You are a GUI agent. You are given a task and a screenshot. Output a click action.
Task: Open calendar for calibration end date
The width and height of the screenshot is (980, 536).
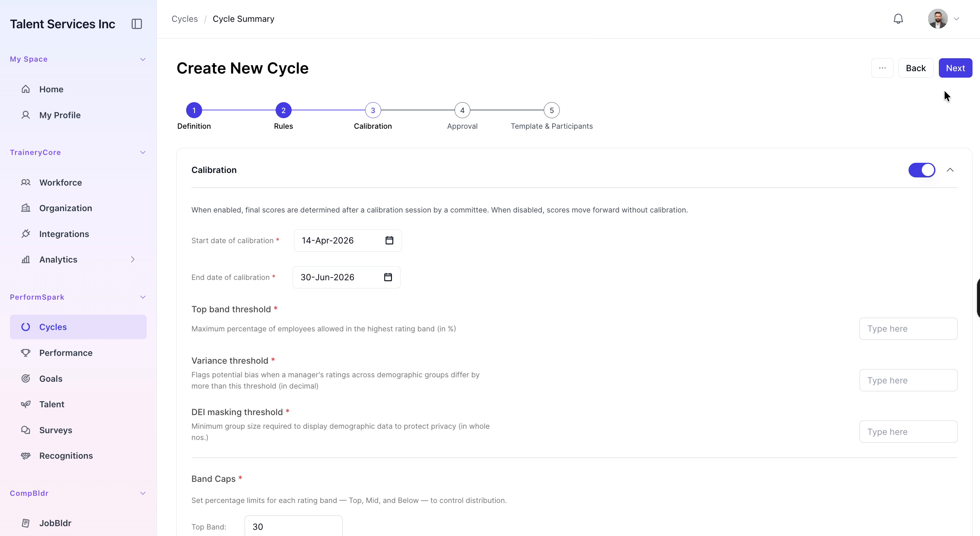click(x=388, y=277)
